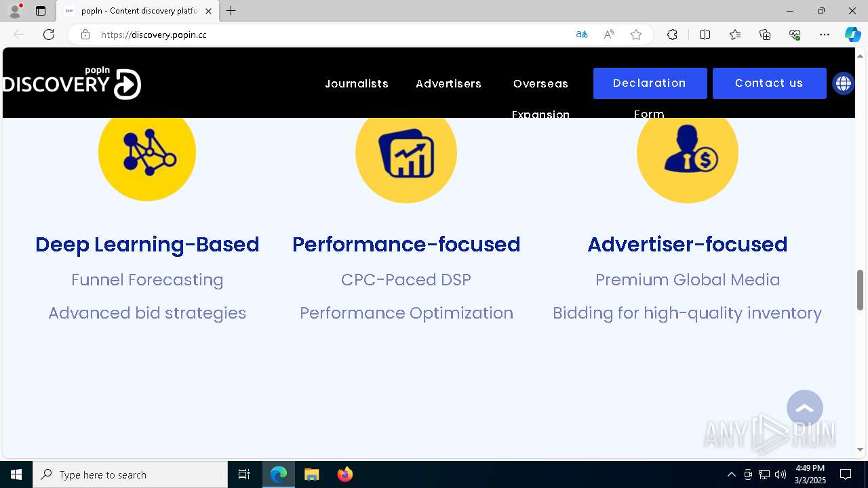This screenshot has height=488, width=868.
Task: View site information lock icon
Action: tap(85, 35)
